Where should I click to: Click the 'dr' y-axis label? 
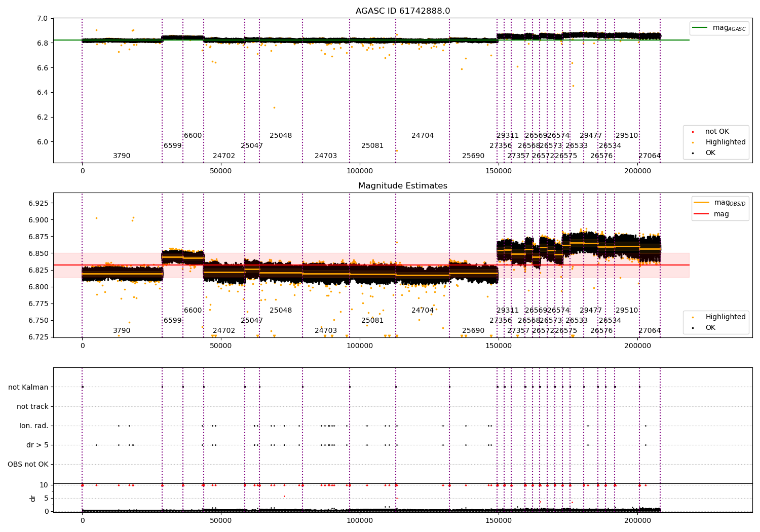click(33, 498)
